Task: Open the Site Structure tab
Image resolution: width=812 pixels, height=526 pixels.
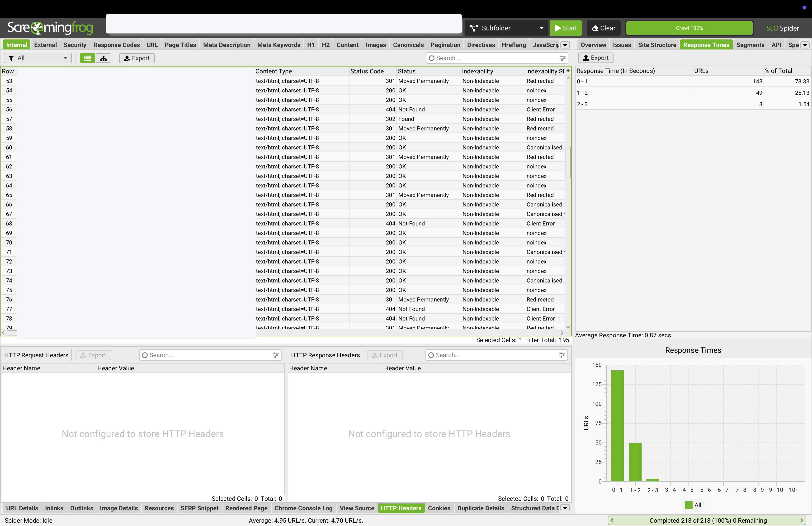Action: [x=657, y=45]
